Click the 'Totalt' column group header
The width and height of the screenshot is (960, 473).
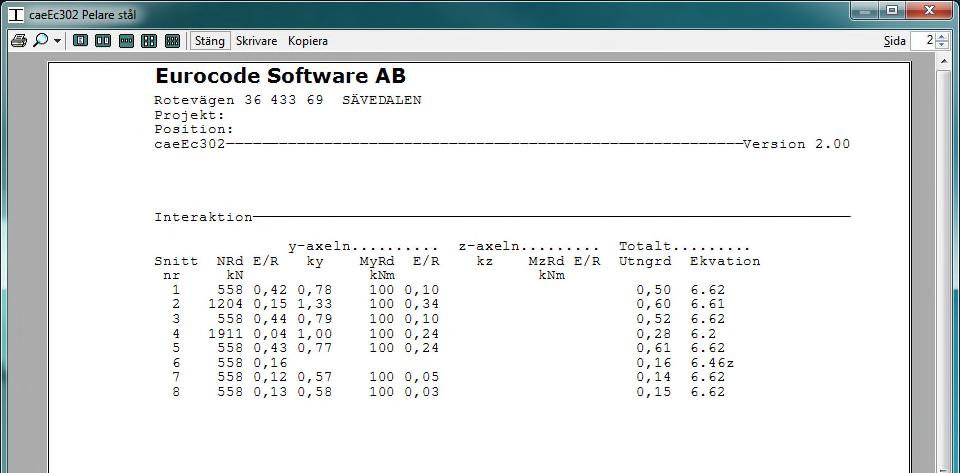(645, 247)
